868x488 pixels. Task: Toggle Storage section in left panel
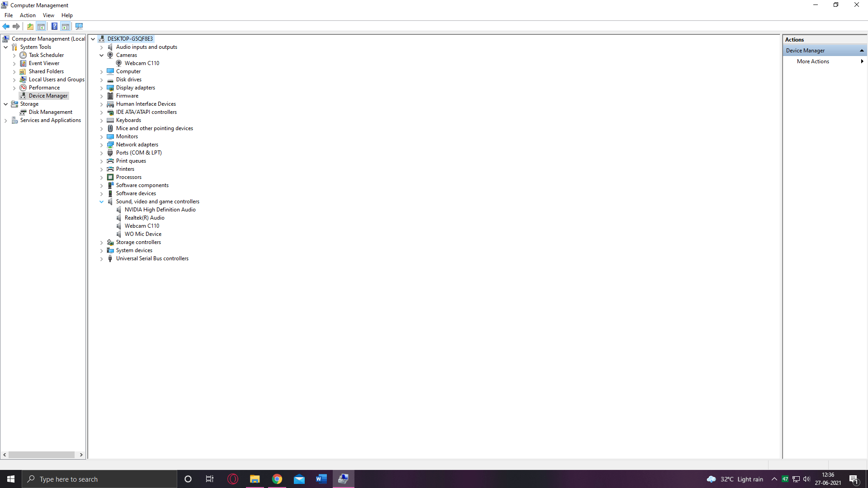(5, 103)
